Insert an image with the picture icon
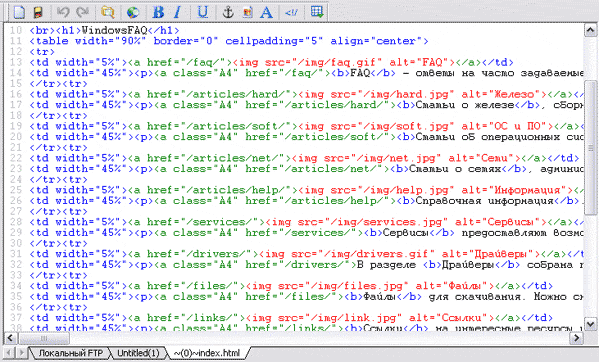The height and width of the screenshot is (362, 599). pos(248,12)
